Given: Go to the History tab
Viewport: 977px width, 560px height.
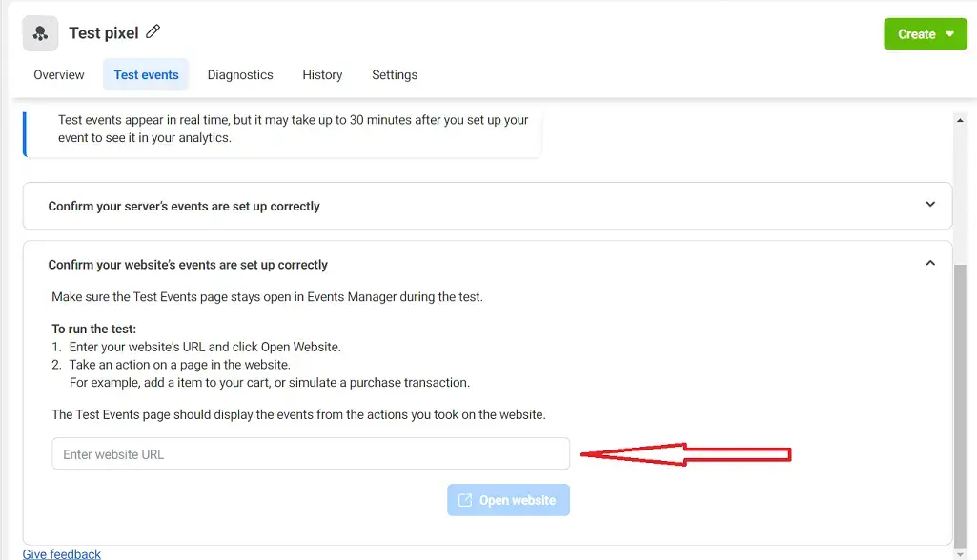Looking at the screenshot, I should click(x=322, y=74).
